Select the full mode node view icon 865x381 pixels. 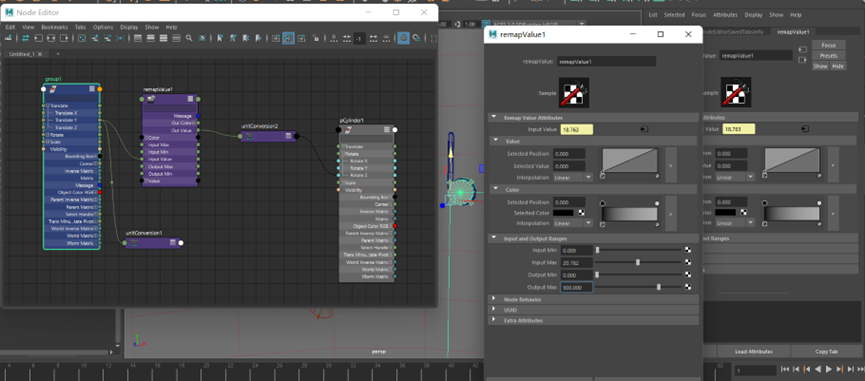(163, 38)
